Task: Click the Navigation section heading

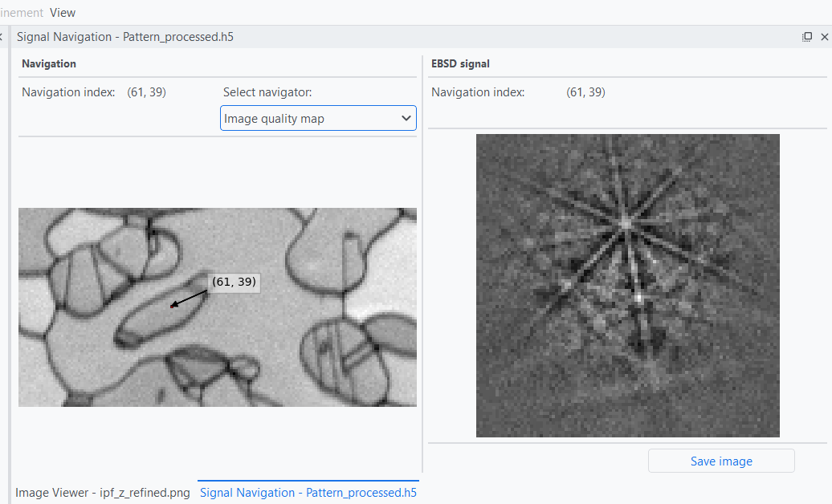Action: 49,63
